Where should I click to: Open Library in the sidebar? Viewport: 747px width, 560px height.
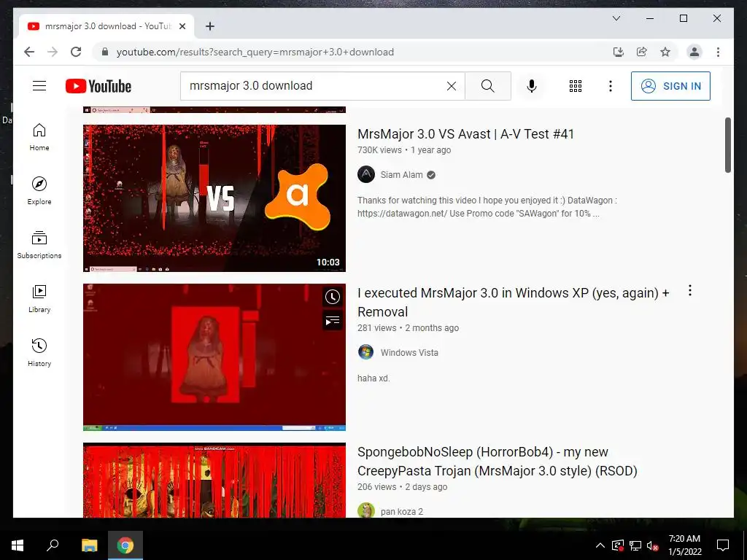(39, 298)
